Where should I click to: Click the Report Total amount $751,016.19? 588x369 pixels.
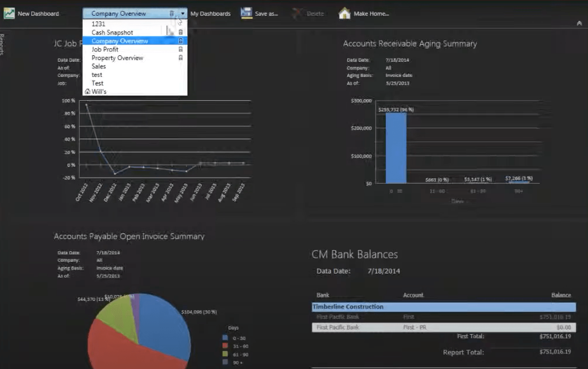coord(555,352)
